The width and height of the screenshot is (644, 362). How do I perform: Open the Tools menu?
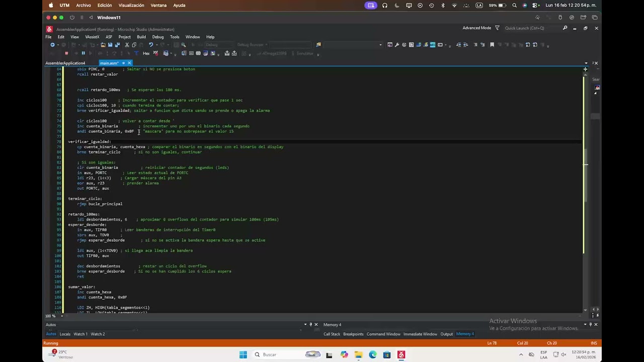click(175, 37)
